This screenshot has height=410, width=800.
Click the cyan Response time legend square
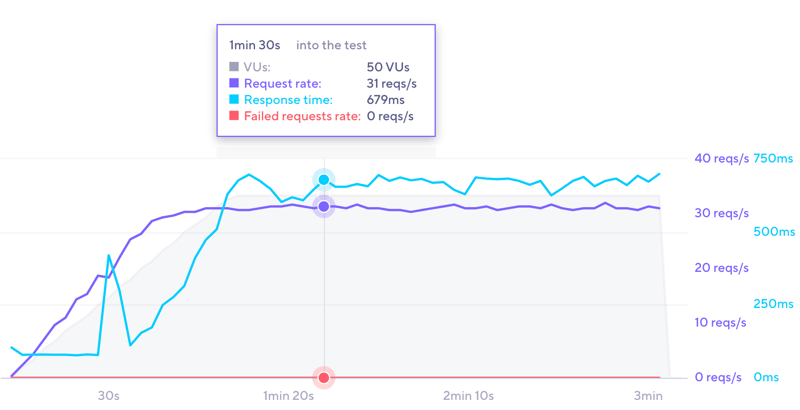234,100
